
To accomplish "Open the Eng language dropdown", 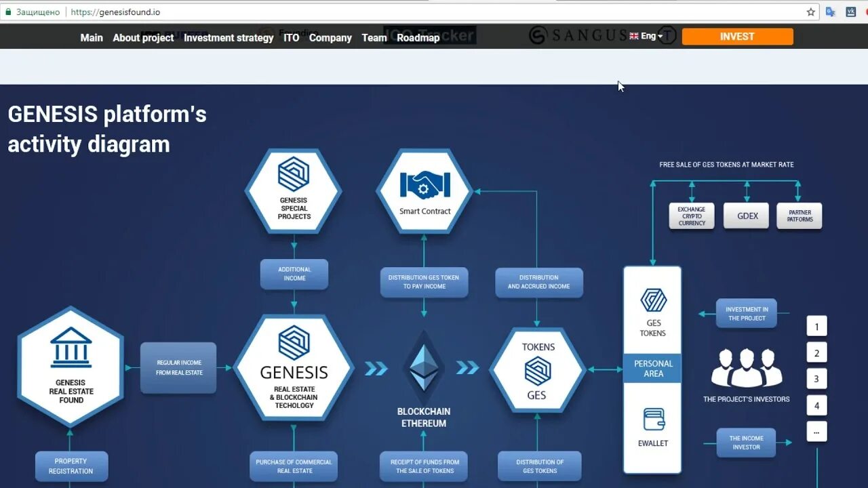I will click(646, 37).
